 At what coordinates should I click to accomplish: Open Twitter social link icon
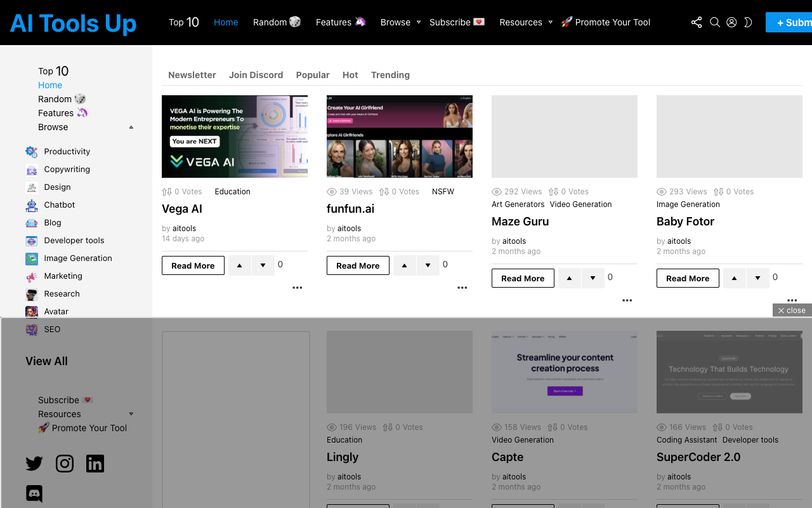(x=34, y=464)
